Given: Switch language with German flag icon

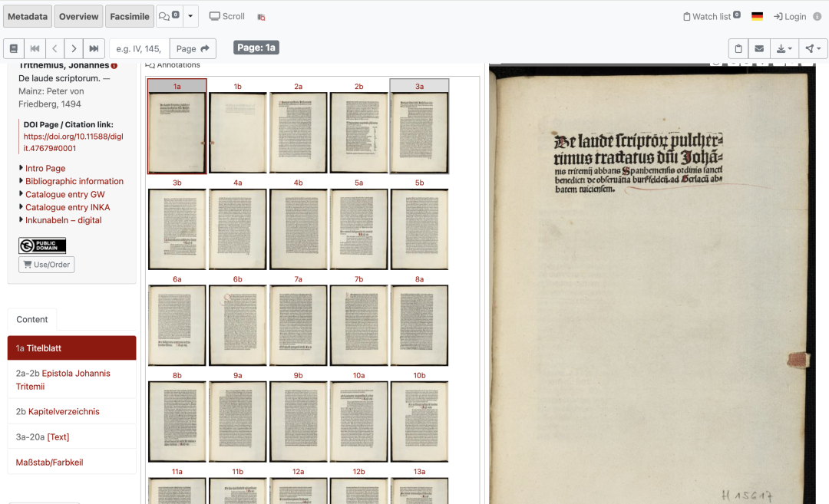Looking at the screenshot, I should click(x=757, y=16).
